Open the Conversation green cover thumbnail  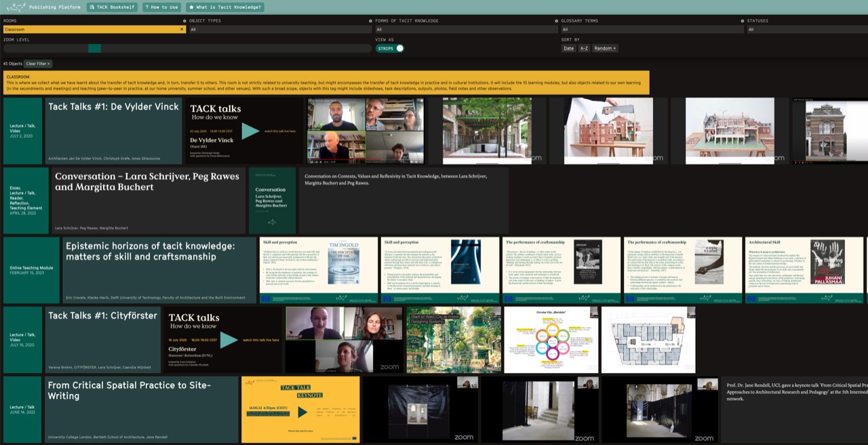click(x=272, y=201)
